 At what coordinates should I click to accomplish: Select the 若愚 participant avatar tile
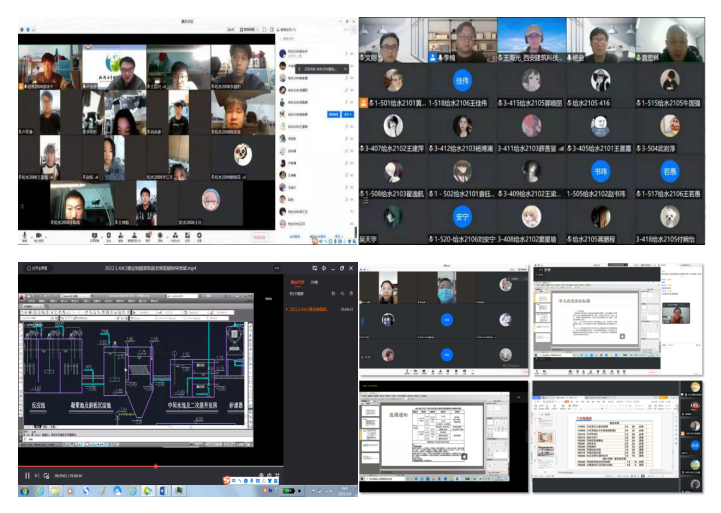[x=669, y=171]
